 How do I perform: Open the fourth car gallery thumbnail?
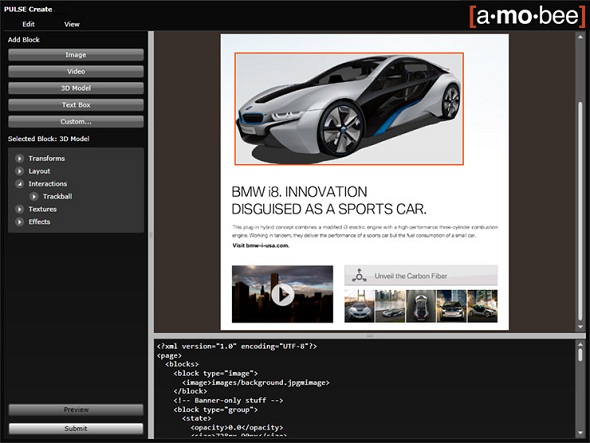(x=452, y=306)
